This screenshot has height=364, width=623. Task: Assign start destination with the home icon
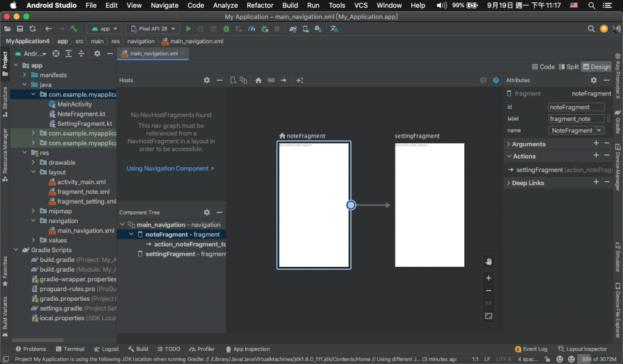click(259, 80)
